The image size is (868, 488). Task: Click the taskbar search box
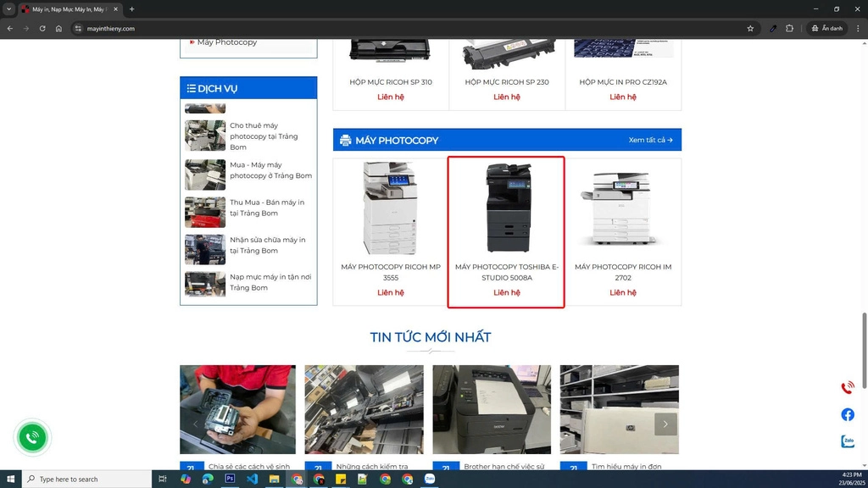[87, 480]
